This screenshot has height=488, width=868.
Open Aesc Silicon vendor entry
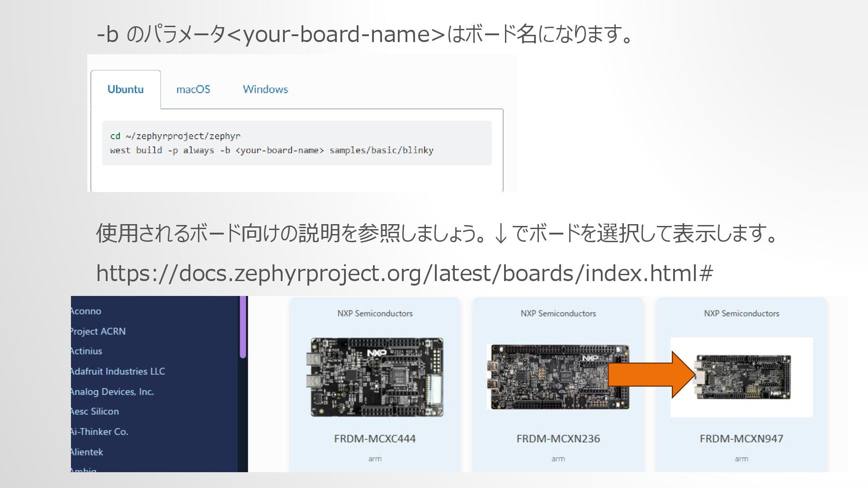[94, 412]
